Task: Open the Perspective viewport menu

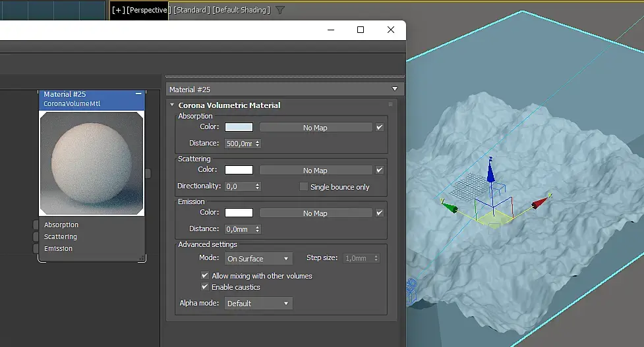Action: pyautogui.click(x=148, y=10)
